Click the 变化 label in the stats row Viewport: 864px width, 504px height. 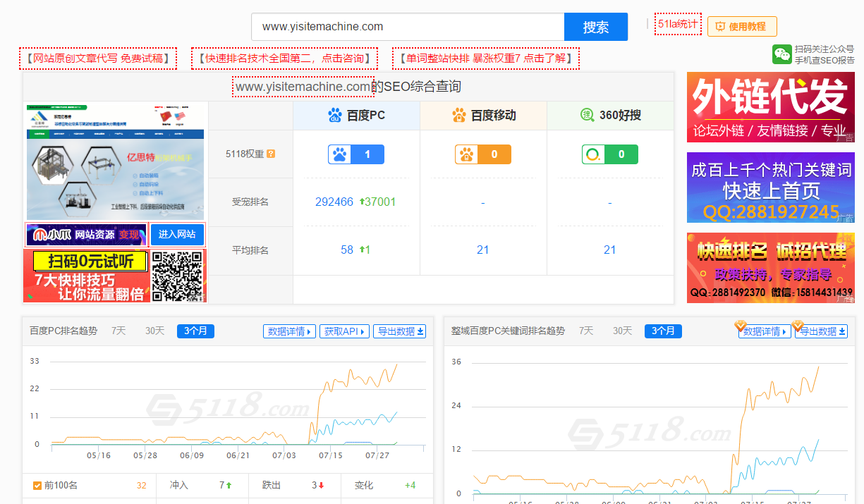click(x=364, y=486)
